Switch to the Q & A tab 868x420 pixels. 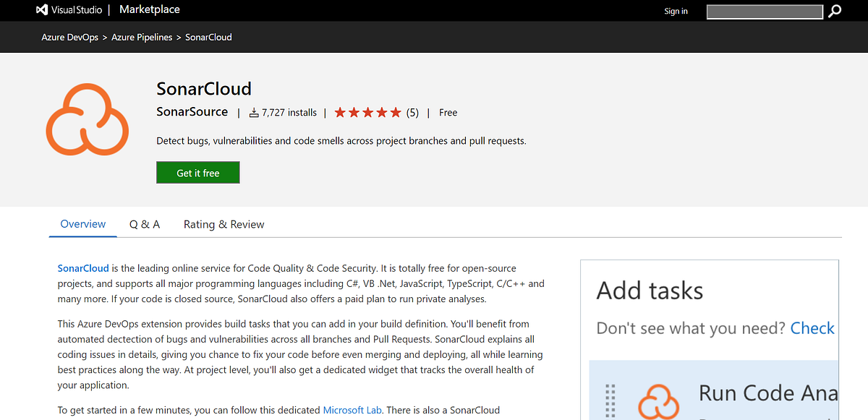pyautogui.click(x=144, y=224)
